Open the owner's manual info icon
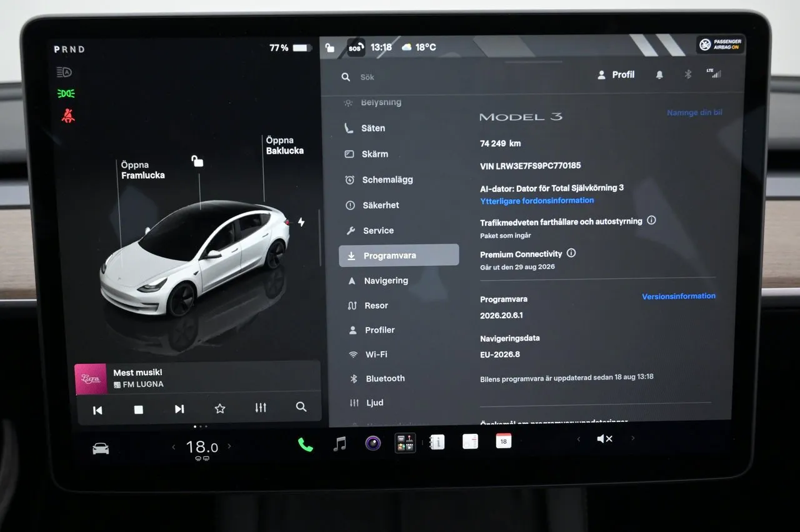 tap(437, 442)
